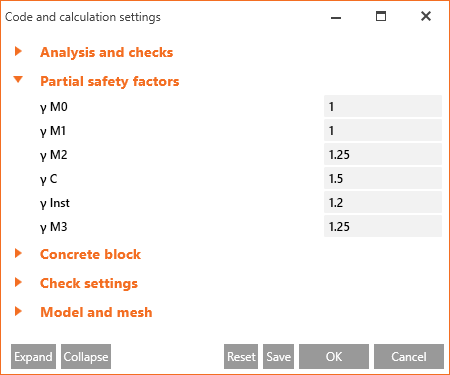
Task: Collapse the Partial safety factors arrow
Action: [x=18, y=80]
